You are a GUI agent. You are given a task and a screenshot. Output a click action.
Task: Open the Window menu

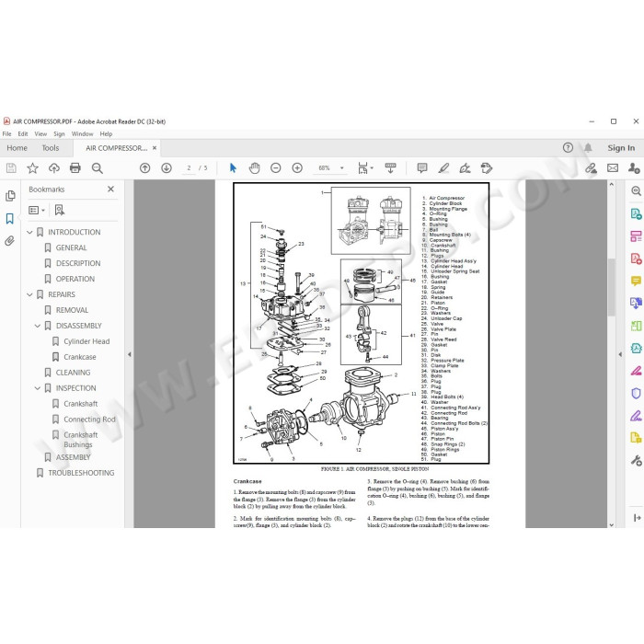[x=82, y=134]
